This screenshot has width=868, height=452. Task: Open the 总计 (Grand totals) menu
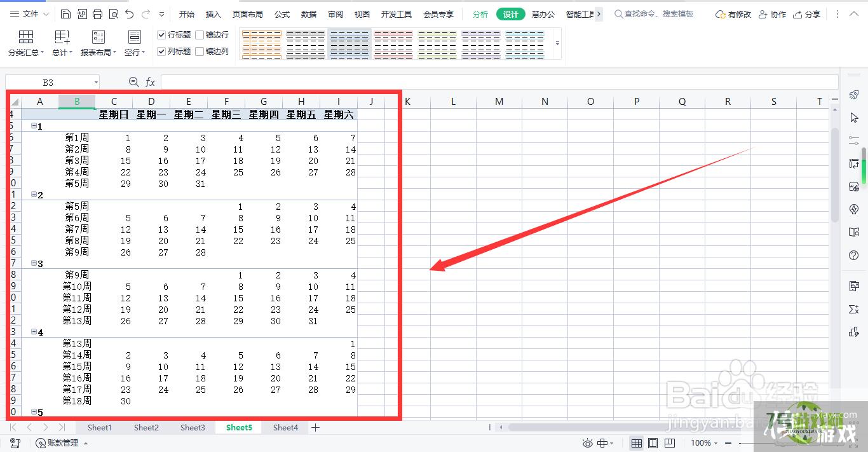[x=62, y=43]
